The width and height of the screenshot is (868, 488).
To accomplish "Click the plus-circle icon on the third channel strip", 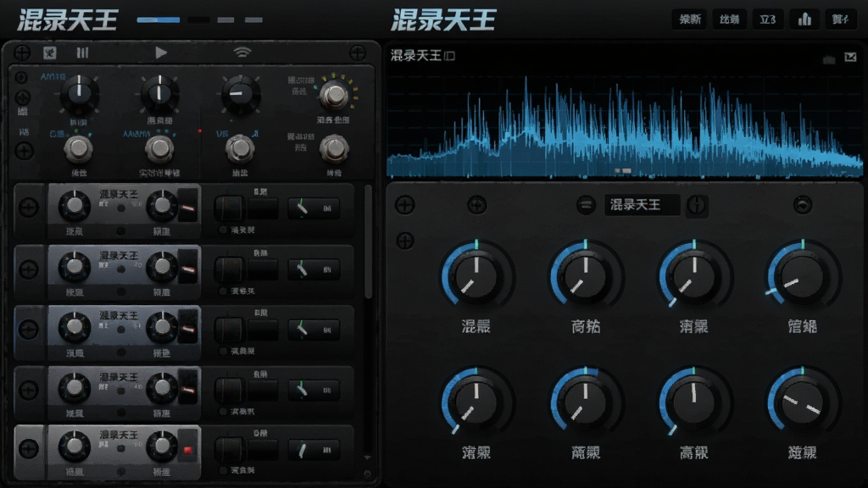I will point(29,330).
